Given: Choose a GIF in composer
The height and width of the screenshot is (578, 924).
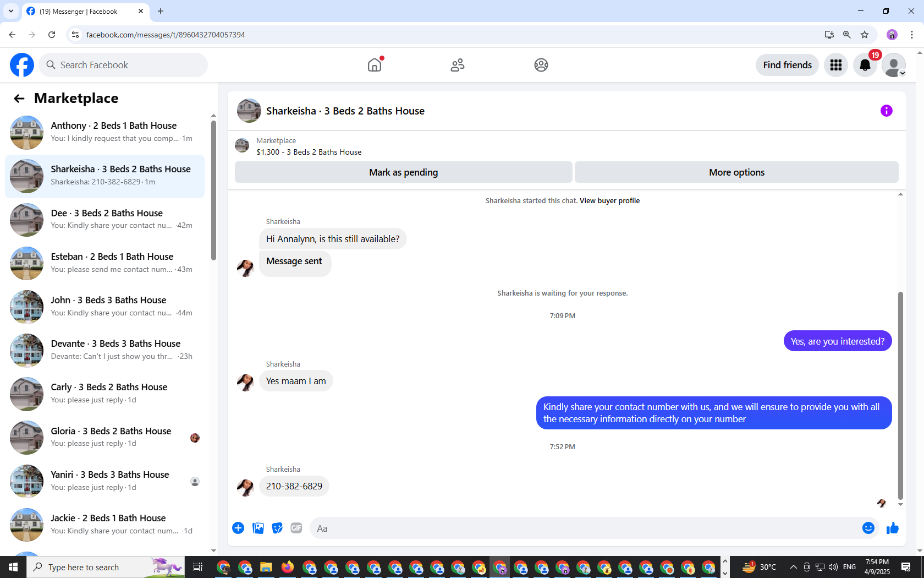Looking at the screenshot, I should pyautogui.click(x=296, y=528).
